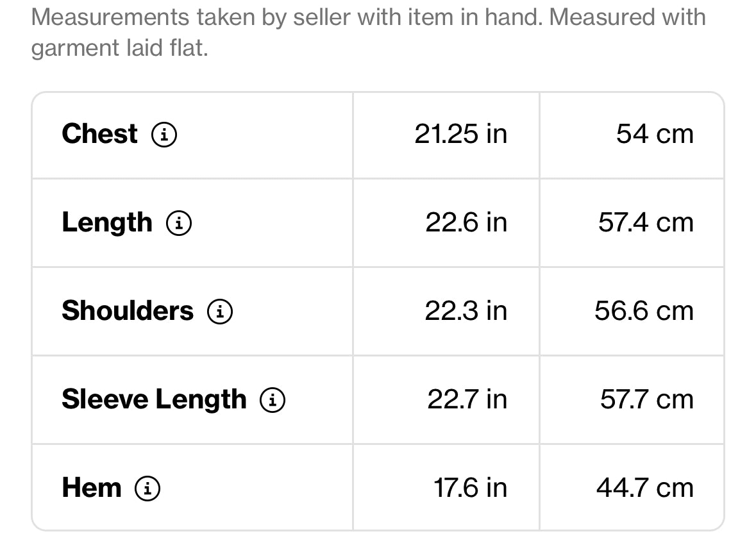756x552 pixels.
Task: Click the 22.3 in shoulders value
Action: pos(466,311)
